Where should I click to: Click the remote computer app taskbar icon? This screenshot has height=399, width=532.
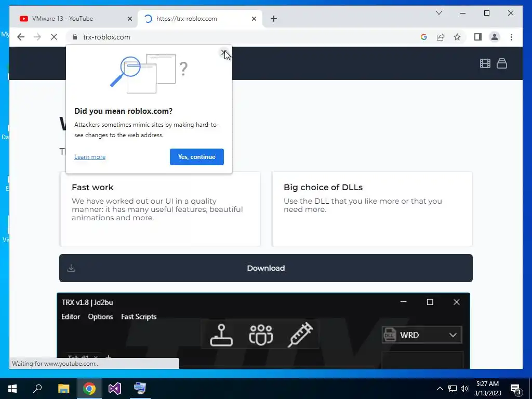pyautogui.click(x=140, y=389)
